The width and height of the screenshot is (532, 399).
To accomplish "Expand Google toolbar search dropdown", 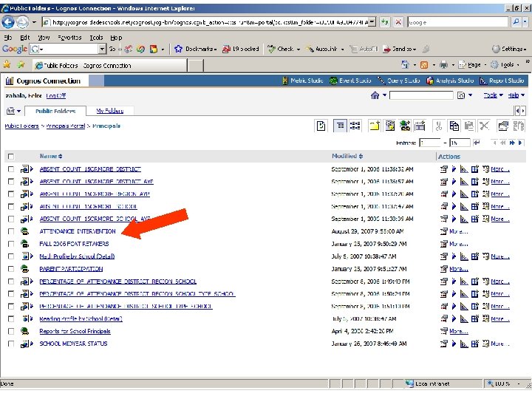I will [102, 50].
